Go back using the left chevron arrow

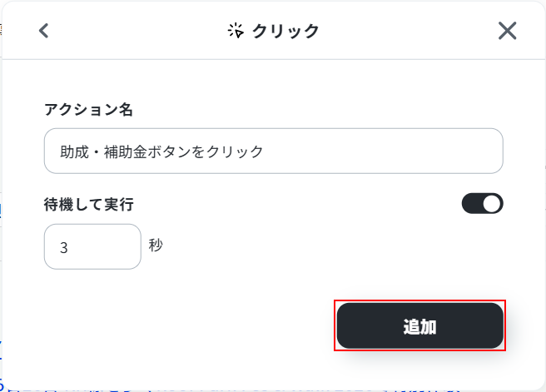point(44,31)
